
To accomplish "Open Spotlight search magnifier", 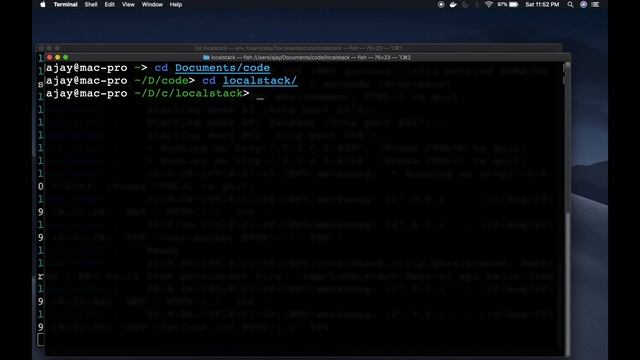I will click(570, 4).
